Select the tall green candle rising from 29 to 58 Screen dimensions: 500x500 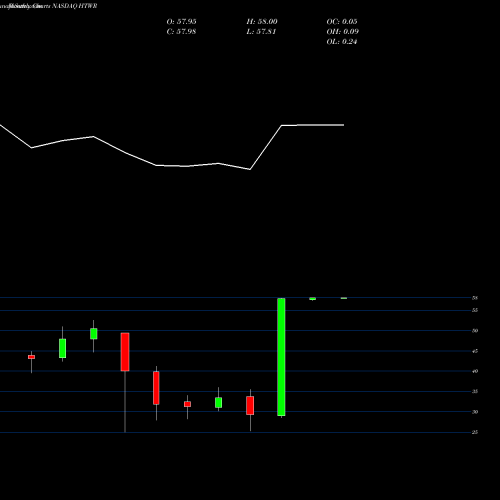click(281, 357)
